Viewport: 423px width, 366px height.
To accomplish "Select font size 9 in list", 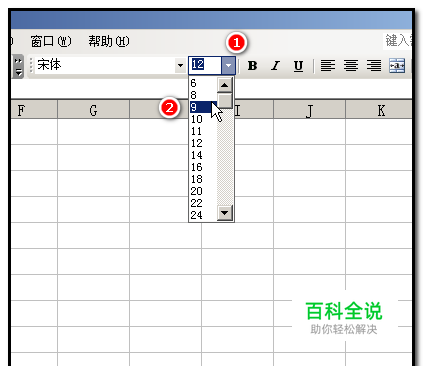I will tap(203, 107).
